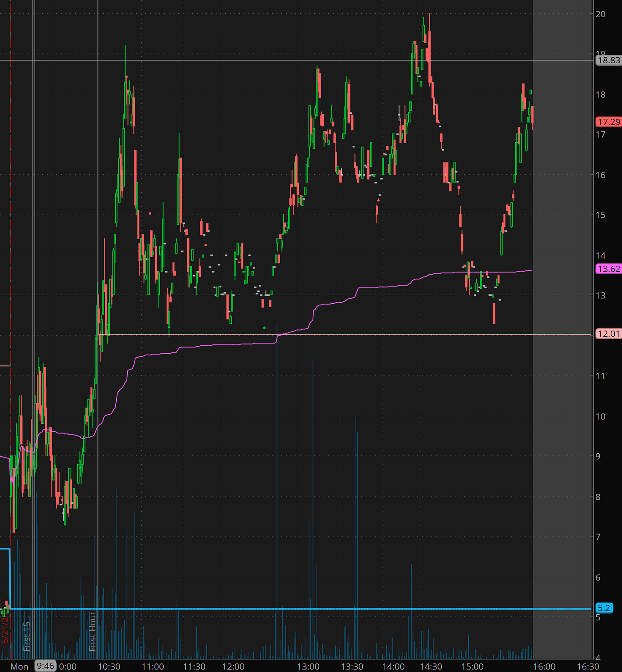The width and height of the screenshot is (622, 672).
Task: Select the Mon label on time axis
Action: 19,666
